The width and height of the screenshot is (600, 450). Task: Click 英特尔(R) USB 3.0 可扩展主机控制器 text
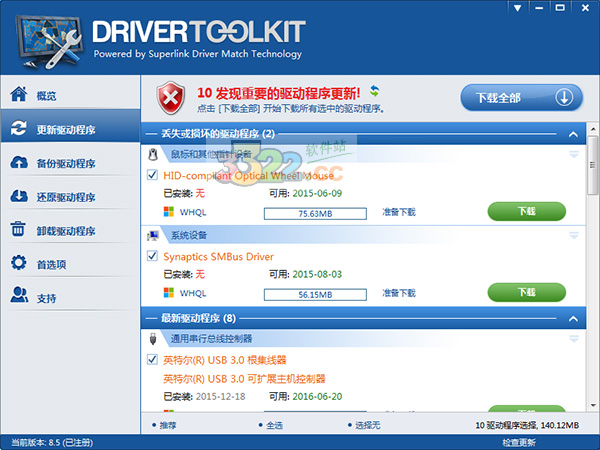[x=244, y=379]
